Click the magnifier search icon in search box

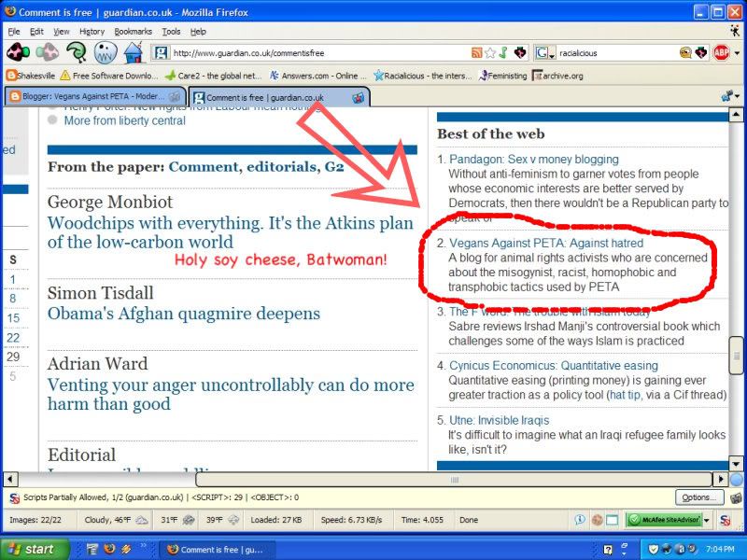[685, 53]
